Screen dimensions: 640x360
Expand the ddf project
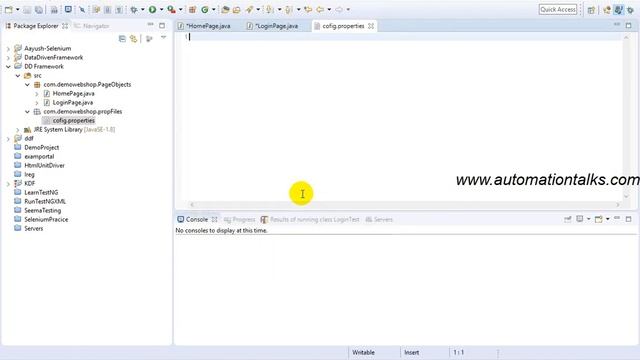pos(8,138)
